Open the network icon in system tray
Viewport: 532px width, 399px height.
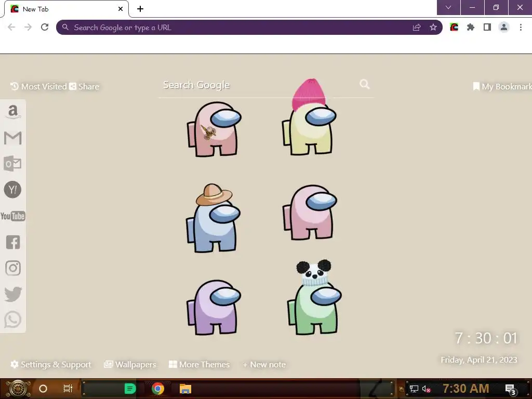(414, 389)
